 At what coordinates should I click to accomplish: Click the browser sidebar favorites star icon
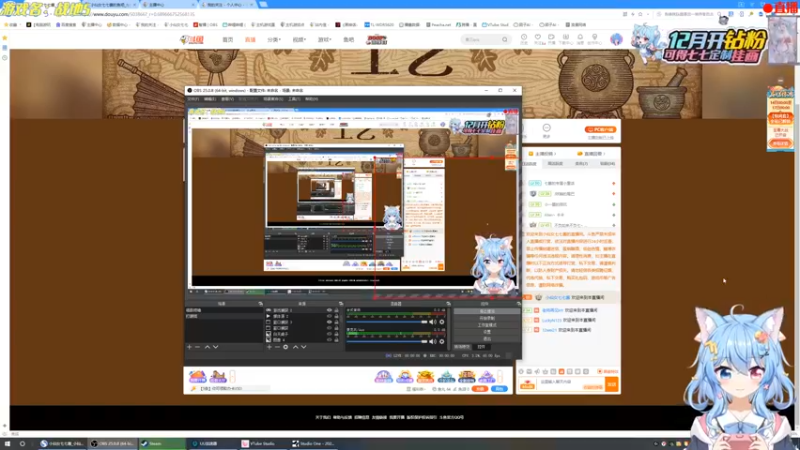click(5, 38)
